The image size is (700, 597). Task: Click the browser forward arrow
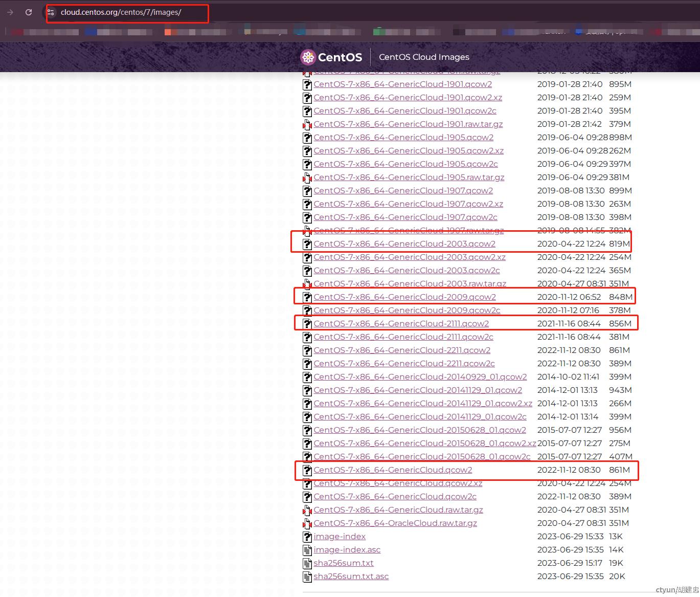click(x=10, y=12)
